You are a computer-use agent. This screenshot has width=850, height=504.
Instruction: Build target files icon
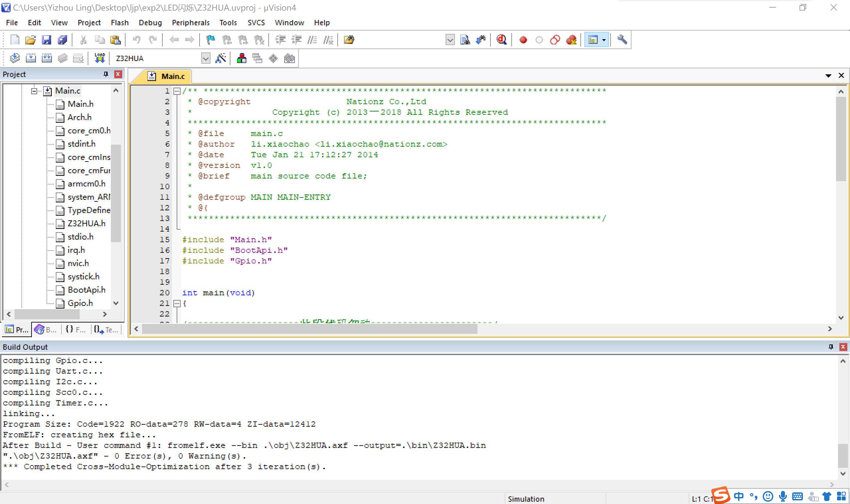(31, 58)
